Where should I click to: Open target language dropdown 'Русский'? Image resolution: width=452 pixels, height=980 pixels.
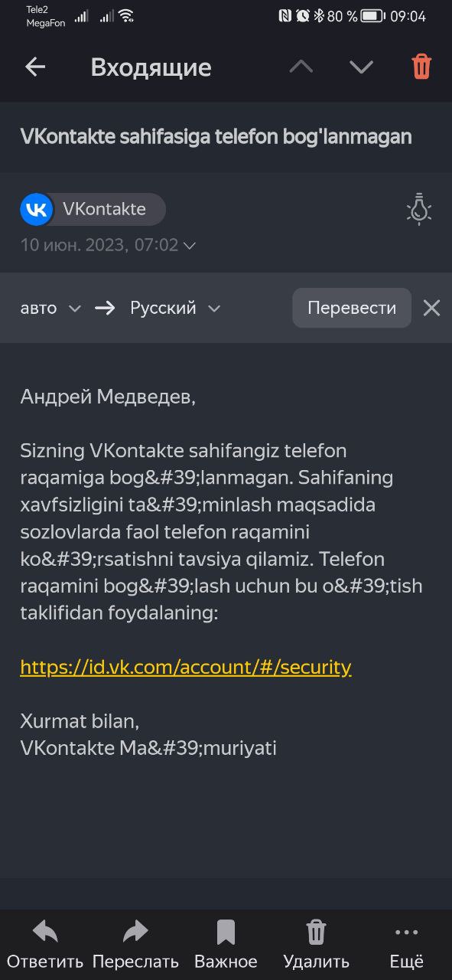click(175, 308)
